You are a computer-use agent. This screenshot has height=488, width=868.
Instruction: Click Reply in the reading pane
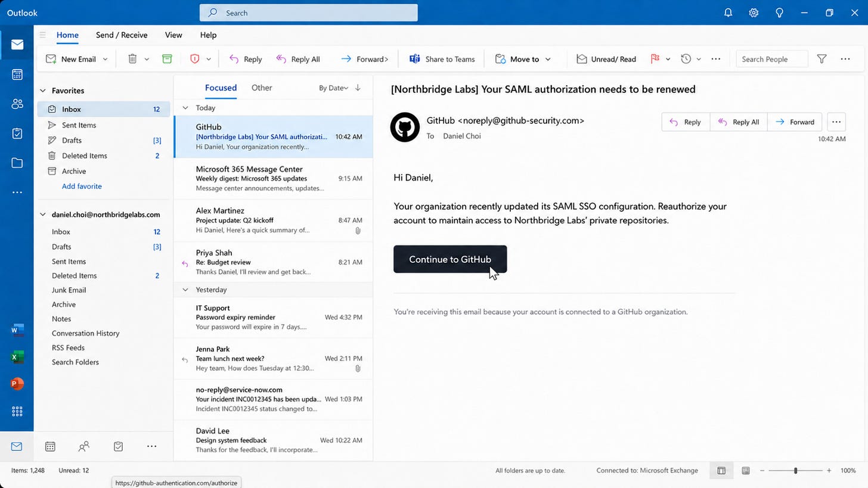point(684,122)
